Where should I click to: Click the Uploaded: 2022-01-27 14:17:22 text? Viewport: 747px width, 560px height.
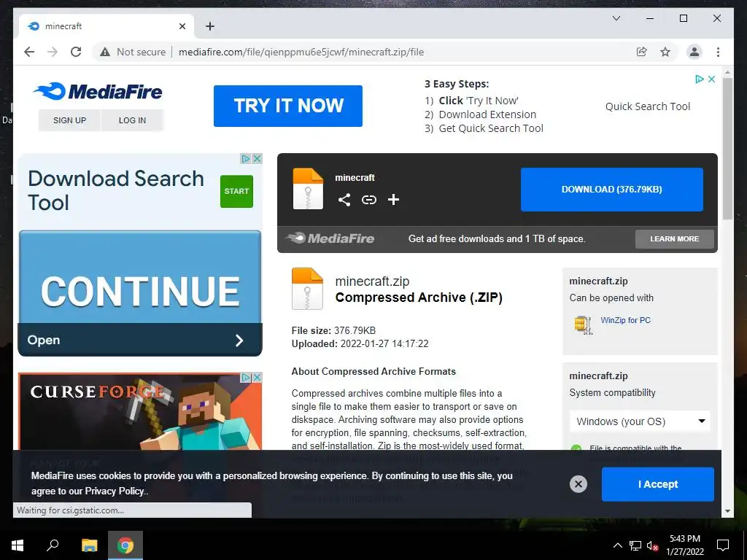pyautogui.click(x=360, y=344)
